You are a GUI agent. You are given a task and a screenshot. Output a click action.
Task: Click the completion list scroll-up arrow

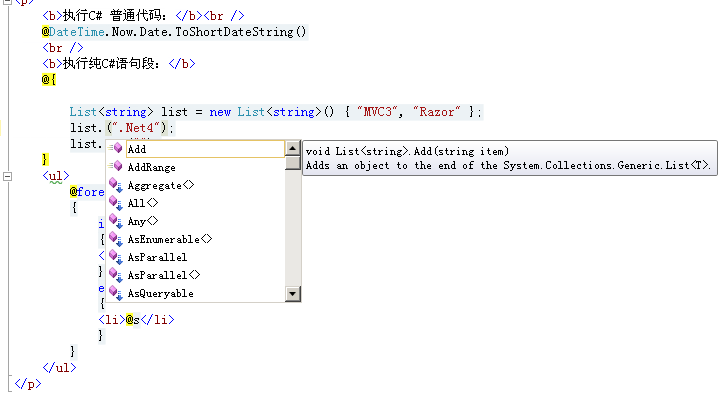[292, 149]
